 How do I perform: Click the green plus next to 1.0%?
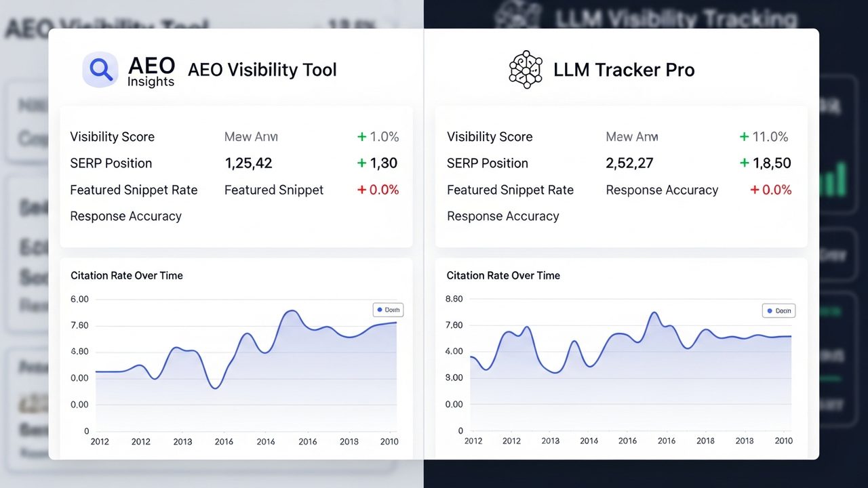361,137
